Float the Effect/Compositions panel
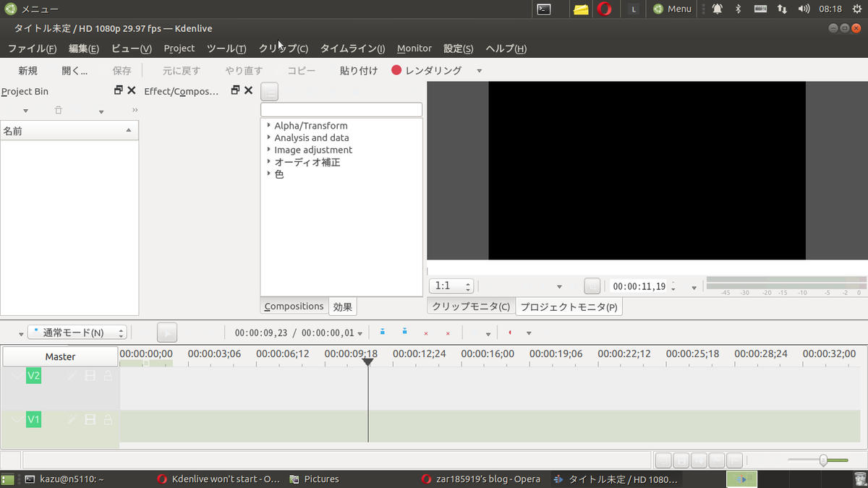This screenshot has height=488, width=868. click(x=235, y=90)
